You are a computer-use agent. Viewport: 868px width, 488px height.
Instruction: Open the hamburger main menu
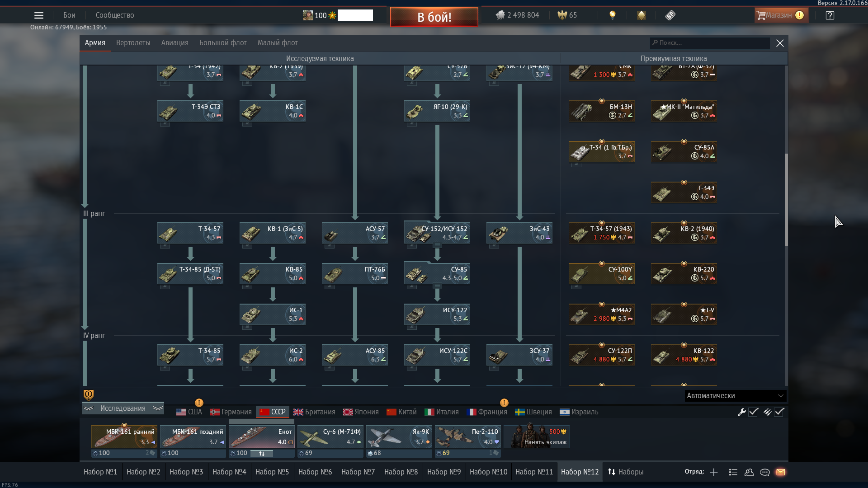pos(39,15)
